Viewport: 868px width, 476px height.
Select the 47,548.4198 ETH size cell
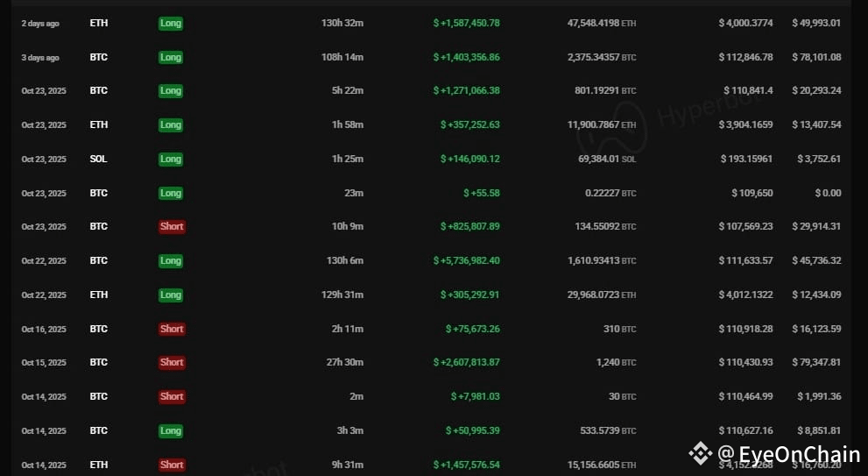point(602,24)
